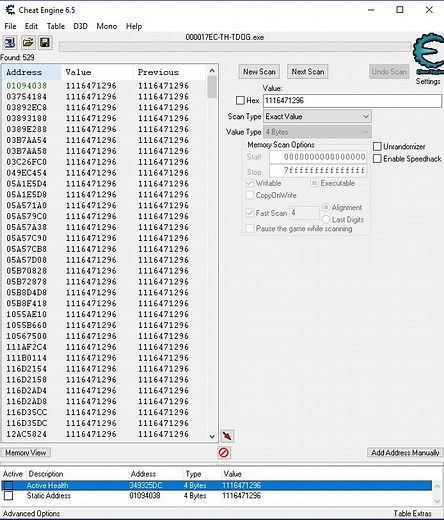Toggle the Writable checkbox
Image resolution: width=444 pixels, height=520 pixels.
point(250,183)
